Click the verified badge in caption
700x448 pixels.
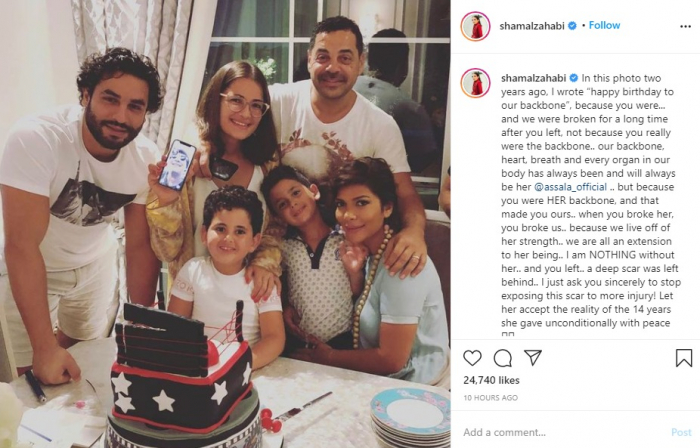pyautogui.click(x=574, y=78)
